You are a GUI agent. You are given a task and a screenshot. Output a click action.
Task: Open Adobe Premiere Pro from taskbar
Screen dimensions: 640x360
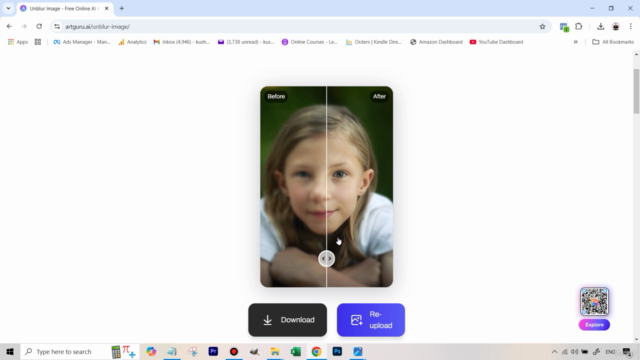click(213, 351)
